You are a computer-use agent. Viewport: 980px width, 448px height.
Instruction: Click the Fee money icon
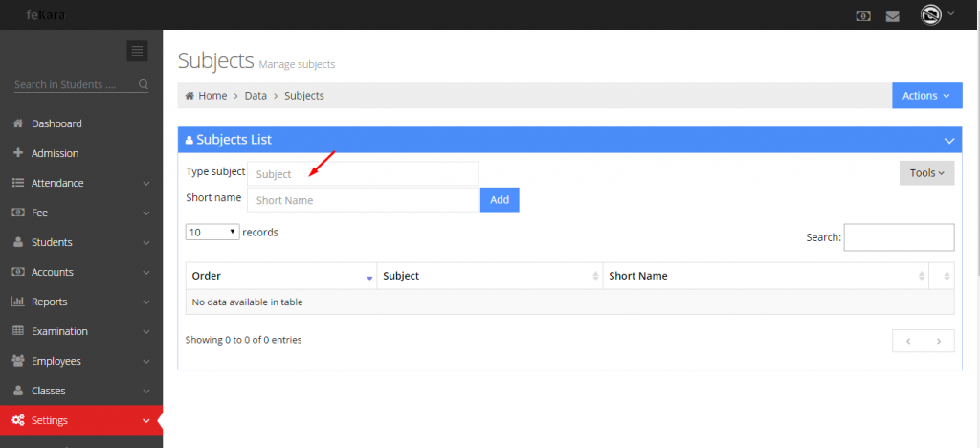pyautogui.click(x=18, y=213)
